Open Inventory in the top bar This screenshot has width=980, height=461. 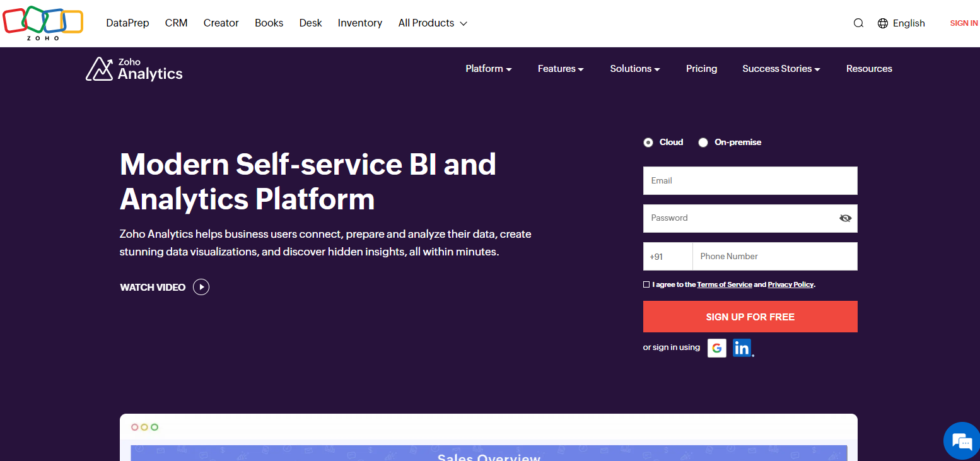coord(360,23)
